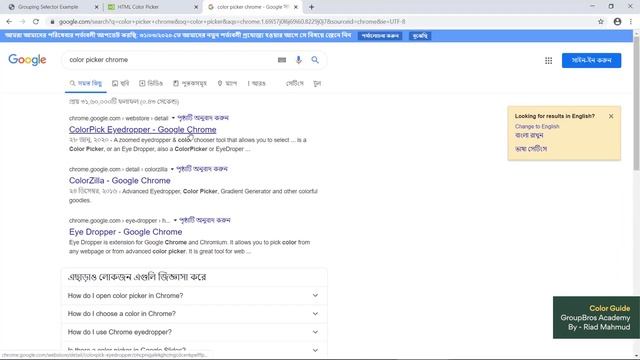Bookmark this page with the star icon
The height and width of the screenshot is (360, 640).
[x=601, y=22]
